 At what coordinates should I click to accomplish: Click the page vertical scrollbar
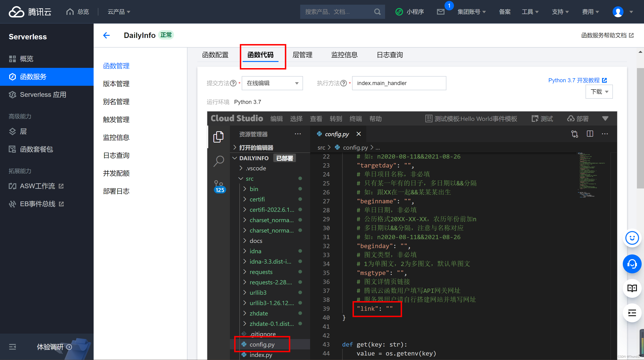(640, 128)
